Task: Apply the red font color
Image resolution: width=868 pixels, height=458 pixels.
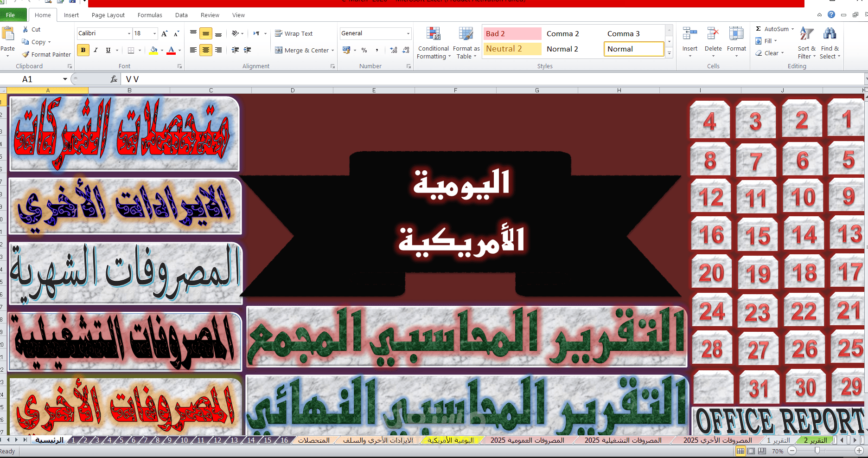Action: click(171, 50)
